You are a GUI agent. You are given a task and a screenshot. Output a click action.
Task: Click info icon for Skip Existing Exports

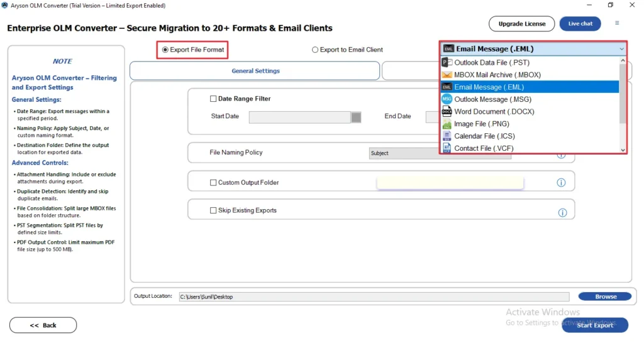click(562, 212)
